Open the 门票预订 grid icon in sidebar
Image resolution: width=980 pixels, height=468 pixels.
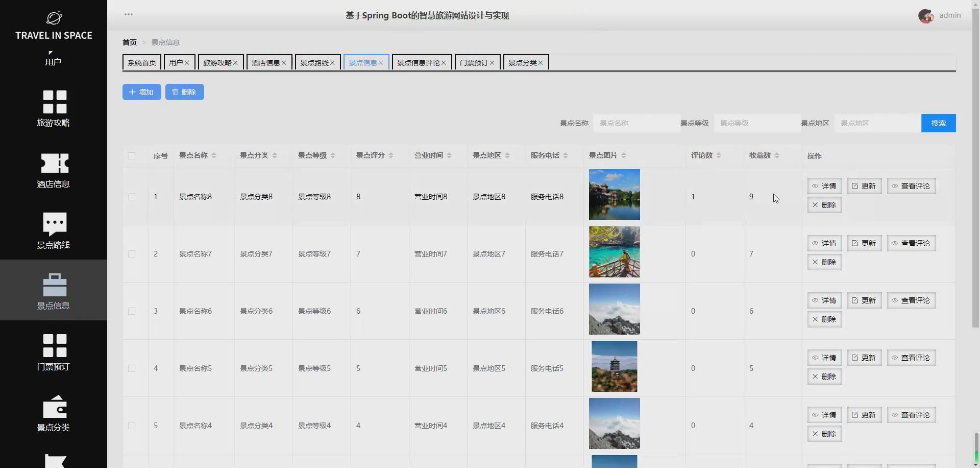[55, 346]
